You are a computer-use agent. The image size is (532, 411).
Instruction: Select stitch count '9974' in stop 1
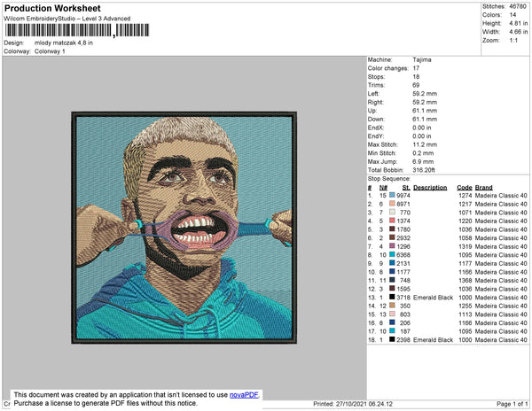403,196
